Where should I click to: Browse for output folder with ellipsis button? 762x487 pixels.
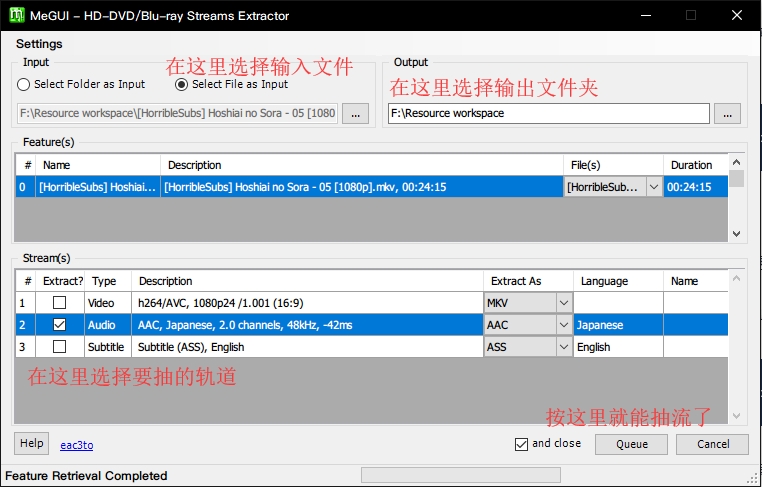727,113
